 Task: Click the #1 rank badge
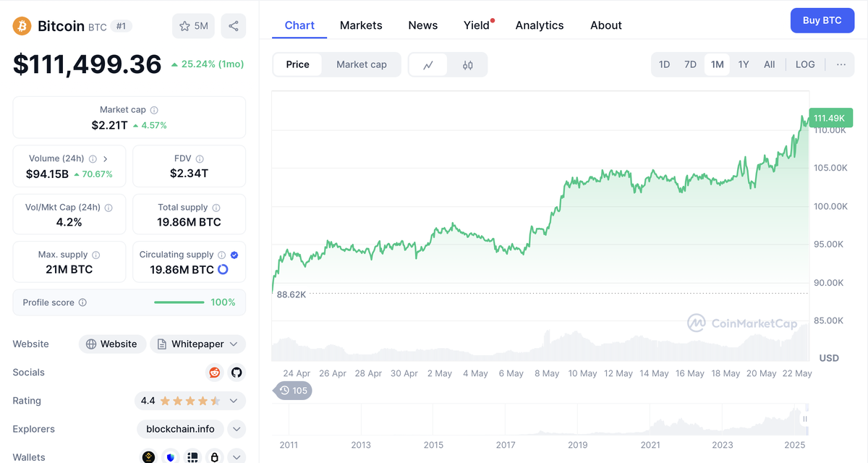(x=122, y=26)
